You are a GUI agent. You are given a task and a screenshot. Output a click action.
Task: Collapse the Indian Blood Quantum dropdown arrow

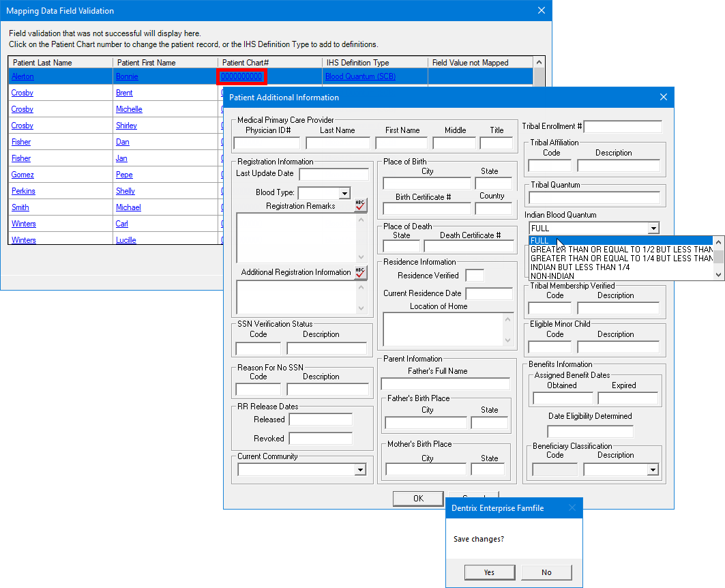[653, 229]
